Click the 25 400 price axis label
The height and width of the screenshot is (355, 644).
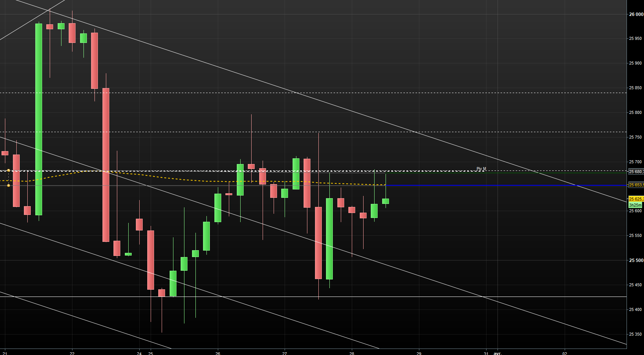[636, 309]
